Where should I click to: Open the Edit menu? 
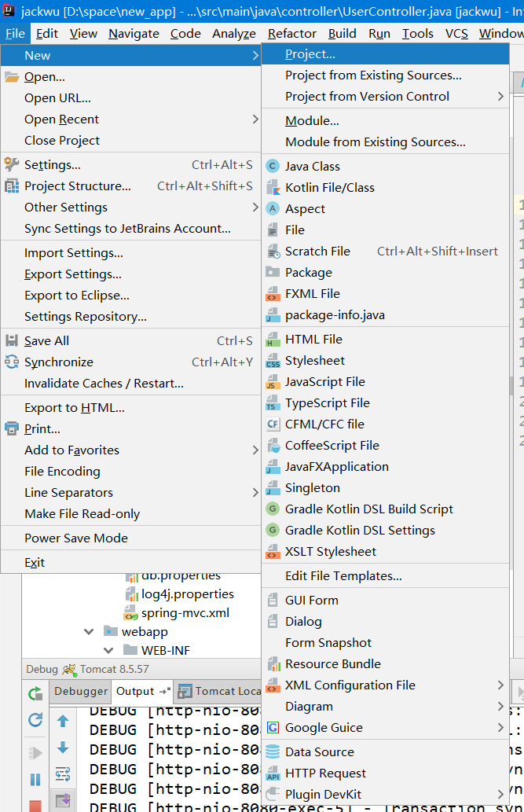(x=47, y=34)
